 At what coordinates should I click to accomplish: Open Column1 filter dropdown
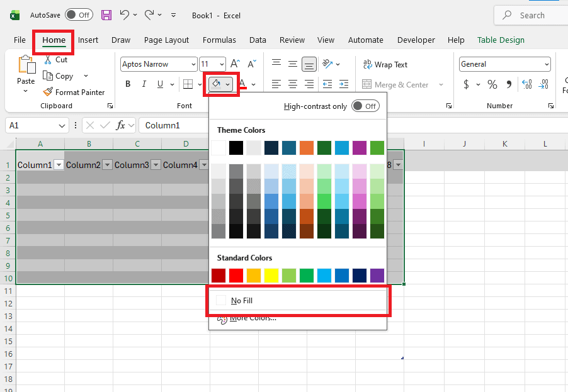[59, 165]
